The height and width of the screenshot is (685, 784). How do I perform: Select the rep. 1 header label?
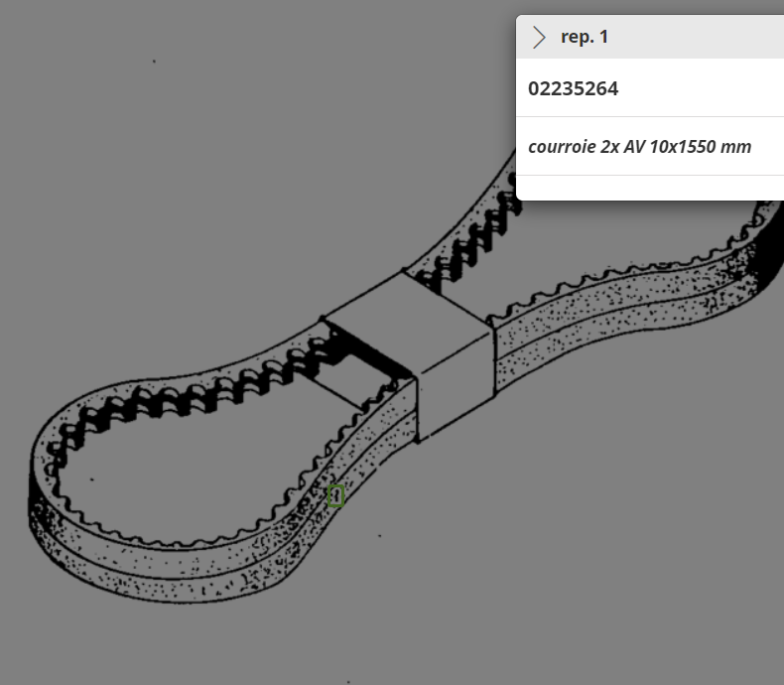[584, 37]
